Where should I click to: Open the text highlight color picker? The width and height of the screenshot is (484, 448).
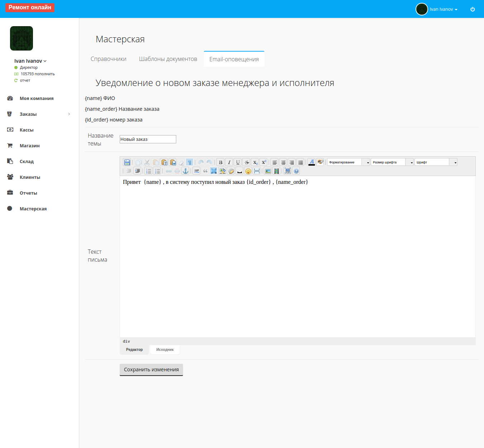point(320,162)
